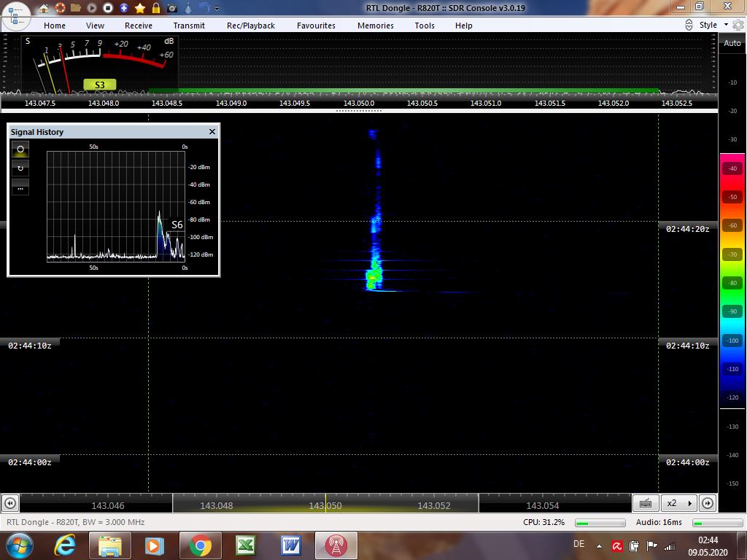Close the Signal History panel
This screenshot has height=560, width=747.
coord(212,131)
